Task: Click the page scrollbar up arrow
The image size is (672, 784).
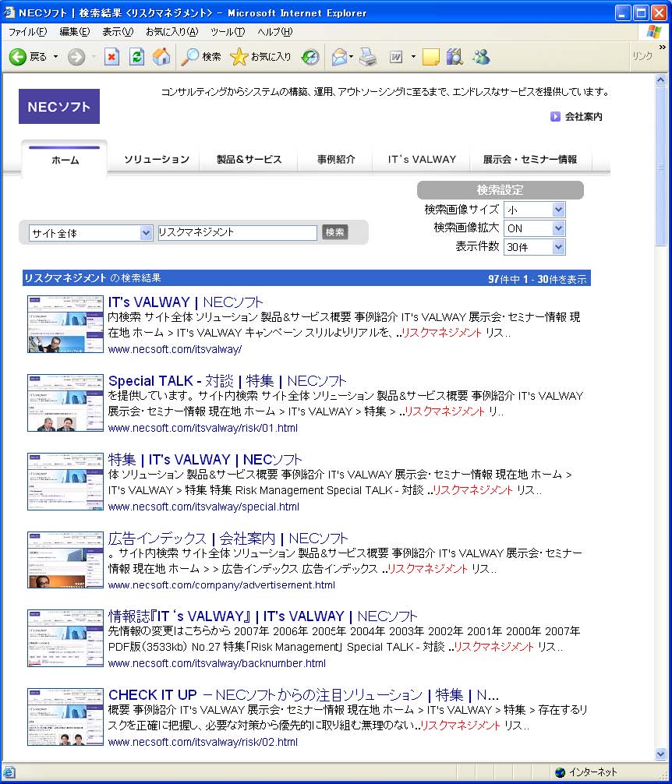Action: [x=660, y=80]
